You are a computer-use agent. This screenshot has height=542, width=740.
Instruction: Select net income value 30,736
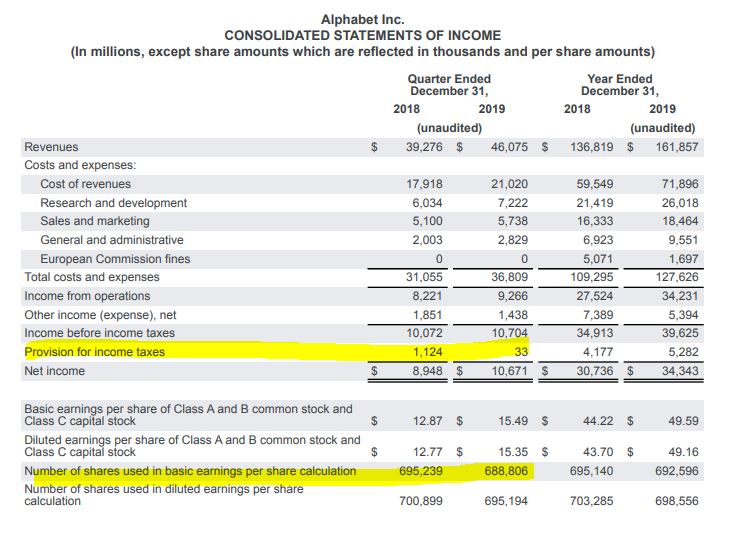(x=595, y=371)
